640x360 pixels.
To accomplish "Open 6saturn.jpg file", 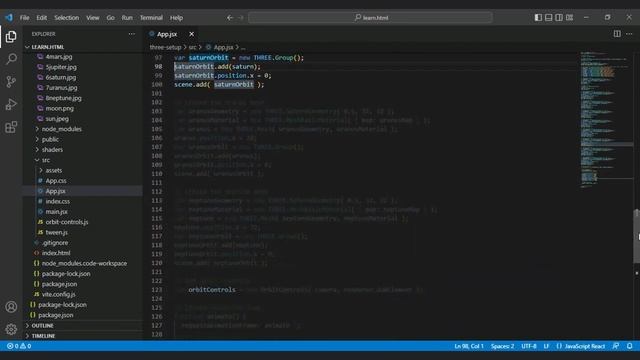I will (x=60, y=77).
